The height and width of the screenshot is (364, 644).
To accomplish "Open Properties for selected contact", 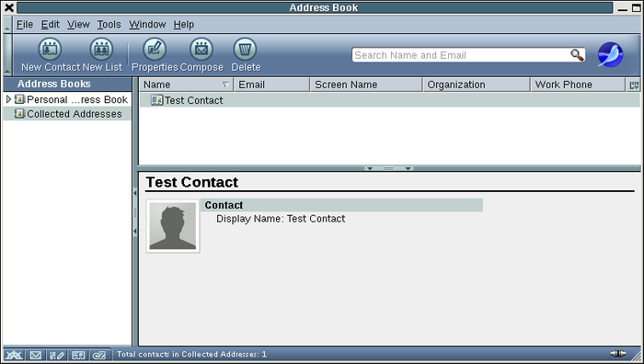I will tap(155, 55).
